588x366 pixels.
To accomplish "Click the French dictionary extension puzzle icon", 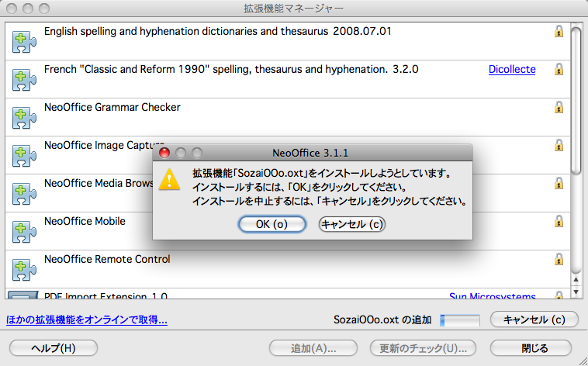I will (x=24, y=79).
